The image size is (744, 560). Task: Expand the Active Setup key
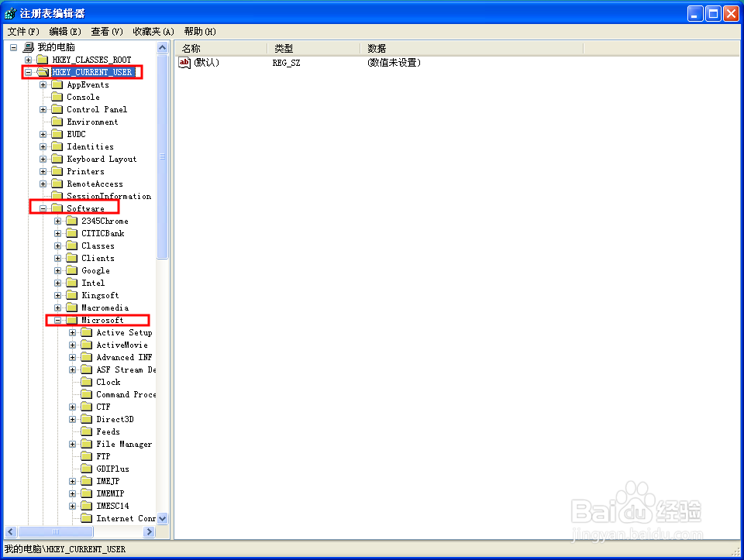[x=73, y=332]
